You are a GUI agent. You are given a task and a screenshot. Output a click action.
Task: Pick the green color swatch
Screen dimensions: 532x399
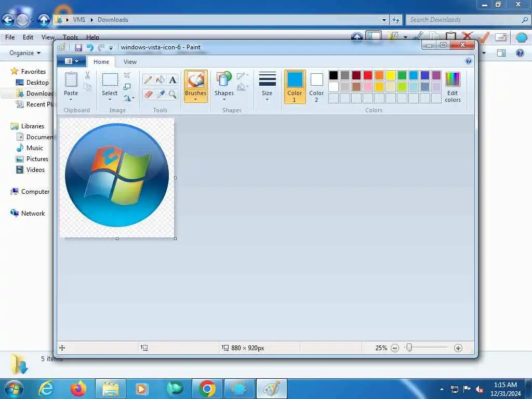point(402,75)
